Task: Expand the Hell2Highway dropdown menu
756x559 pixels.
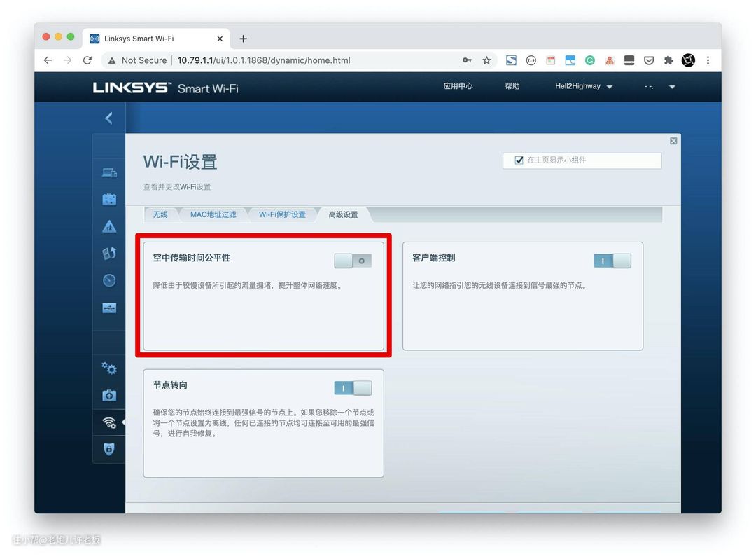Action: [x=584, y=87]
